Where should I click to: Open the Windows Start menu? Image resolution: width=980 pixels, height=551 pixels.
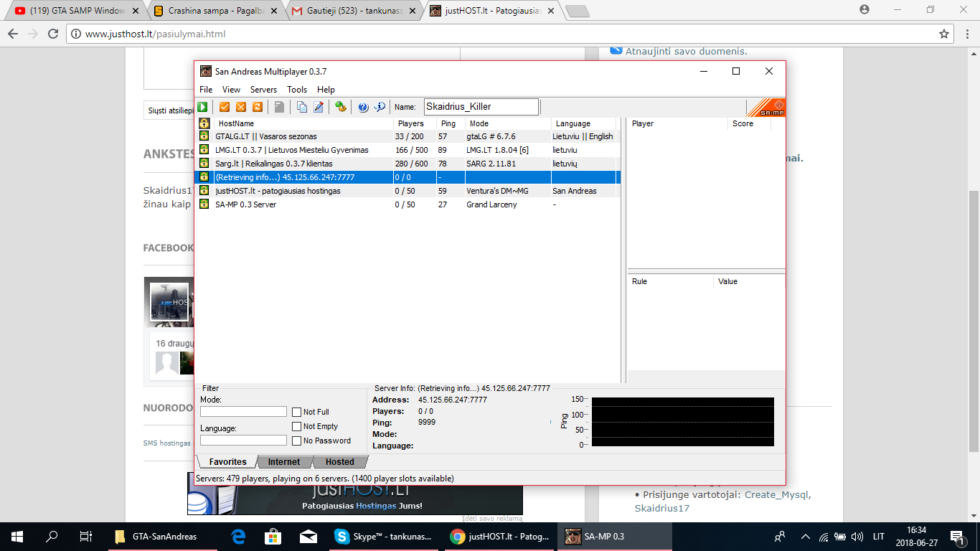click(x=17, y=536)
